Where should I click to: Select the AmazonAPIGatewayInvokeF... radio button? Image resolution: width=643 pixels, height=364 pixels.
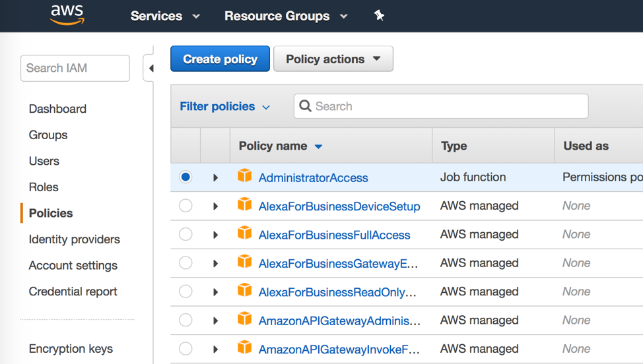pos(186,349)
